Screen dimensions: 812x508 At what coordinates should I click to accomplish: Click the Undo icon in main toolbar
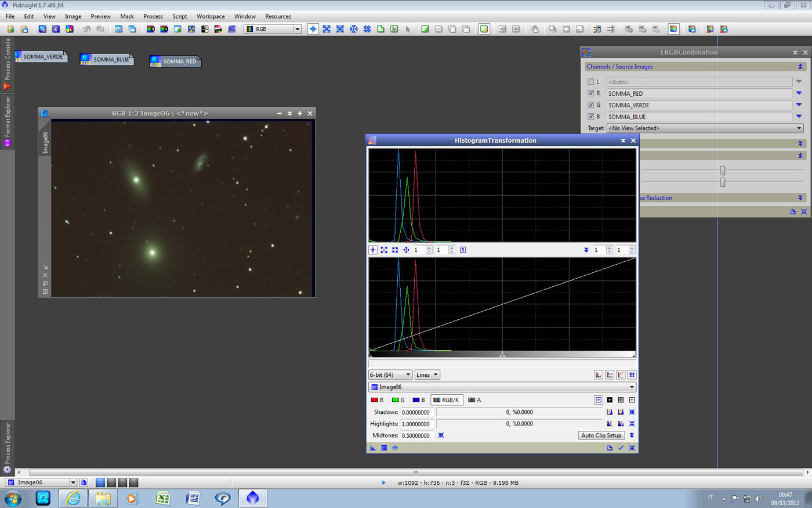86,29
